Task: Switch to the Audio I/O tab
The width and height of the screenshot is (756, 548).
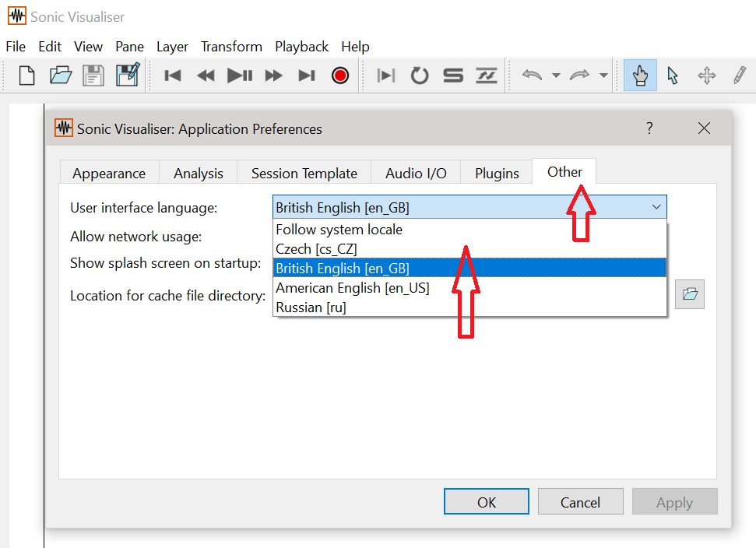Action: (x=416, y=173)
